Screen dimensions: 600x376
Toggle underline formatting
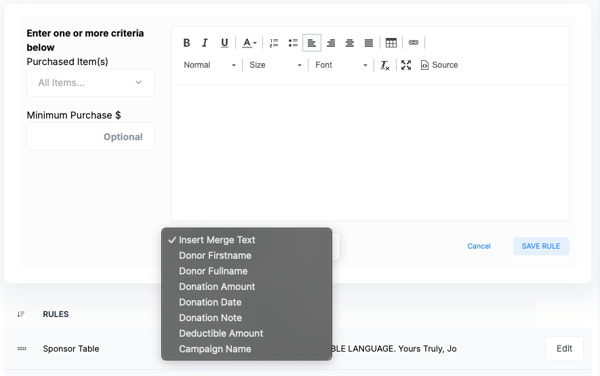point(224,43)
